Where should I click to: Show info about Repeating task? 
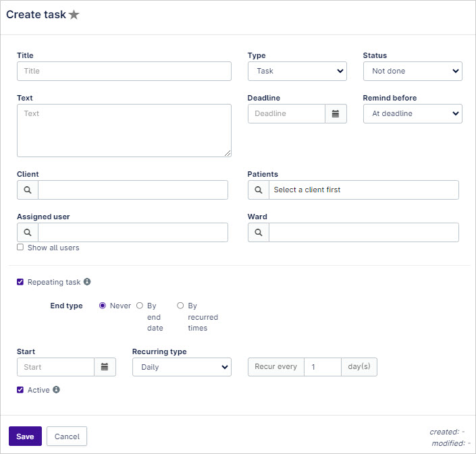tap(87, 282)
